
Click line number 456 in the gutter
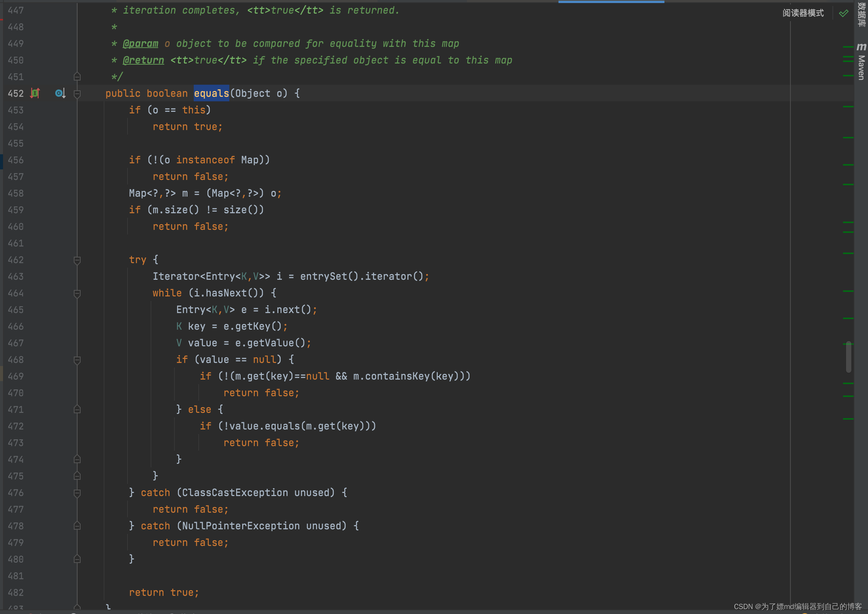pos(16,160)
